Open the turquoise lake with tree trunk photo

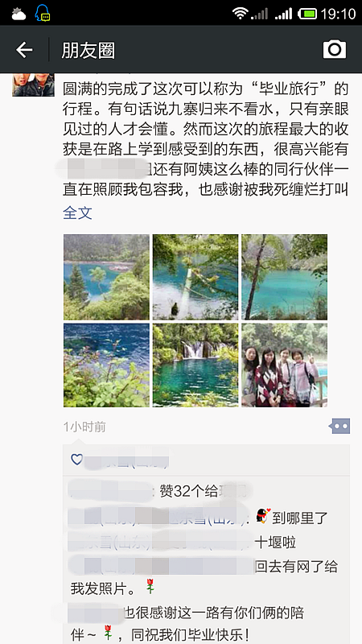coord(285,277)
